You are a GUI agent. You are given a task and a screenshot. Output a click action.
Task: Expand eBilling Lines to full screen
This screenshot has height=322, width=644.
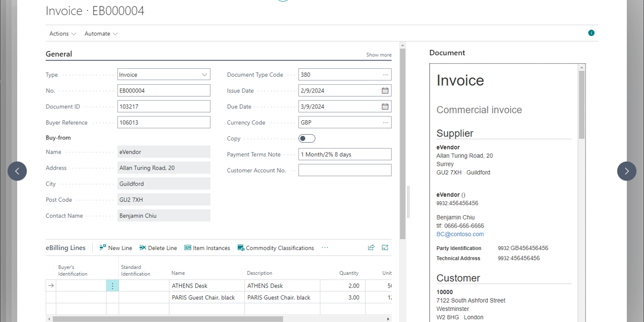(x=385, y=247)
